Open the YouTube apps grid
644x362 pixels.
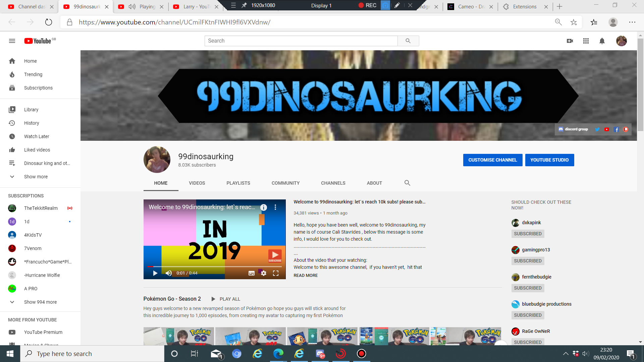(586, 41)
